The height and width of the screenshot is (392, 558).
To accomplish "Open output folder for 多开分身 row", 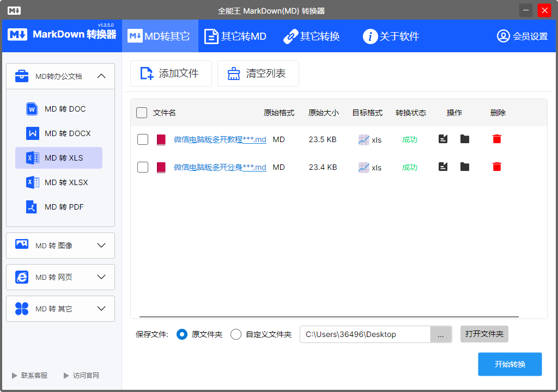I will tap(465, 167).
